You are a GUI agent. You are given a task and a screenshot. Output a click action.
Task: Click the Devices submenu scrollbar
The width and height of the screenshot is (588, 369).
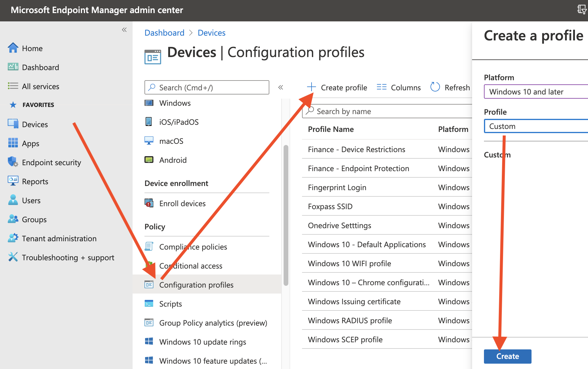click(286, 215)
